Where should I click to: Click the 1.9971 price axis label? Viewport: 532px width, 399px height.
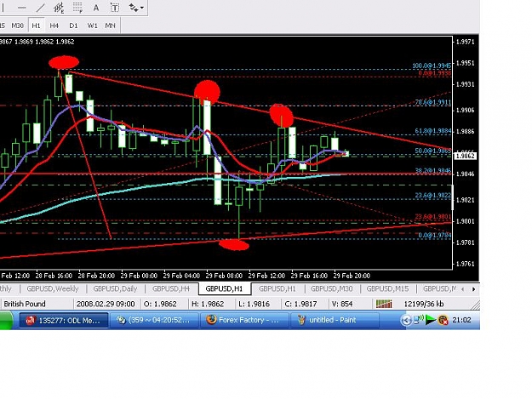point(465,42)
